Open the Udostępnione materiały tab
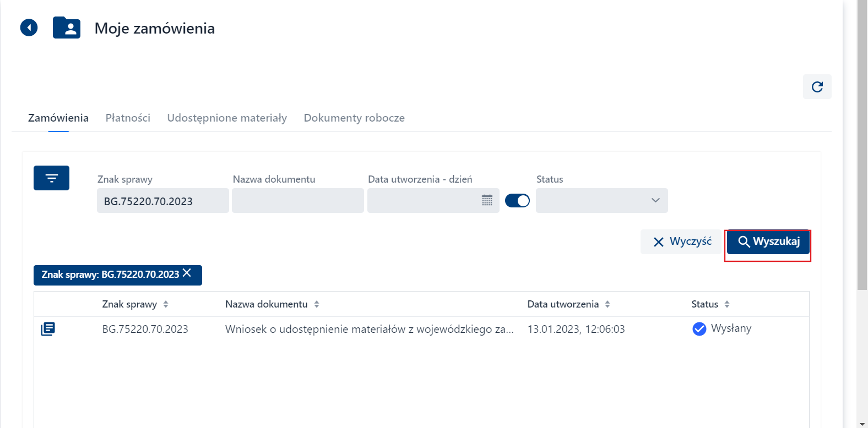Image resolution: width=868 pixels, height=428 pixels. [x=227, y=118]
